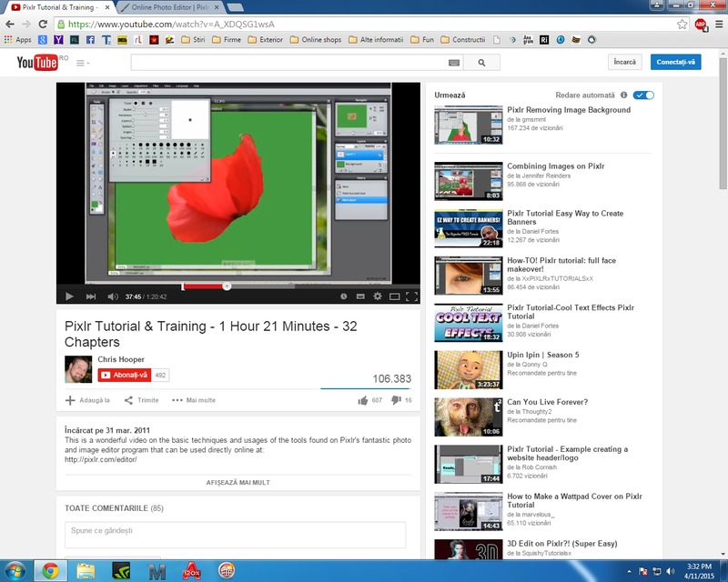Click Trimite share option
The height and width of the screenshot is (582, 728).
coord(142,400)
